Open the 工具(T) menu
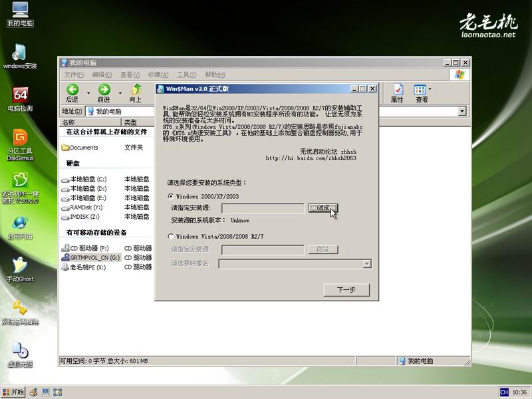Image resolution: width=532 pixels, height=399 pixels. click(x=186, y=74)
